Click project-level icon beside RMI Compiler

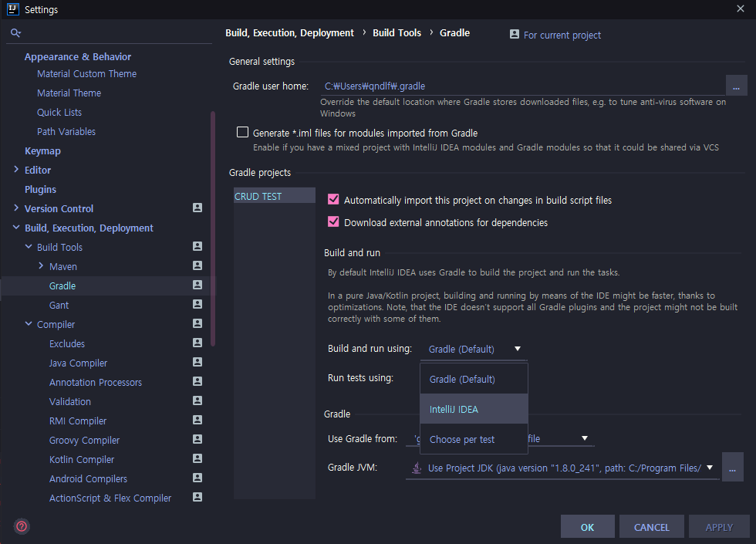pos(197,420)
